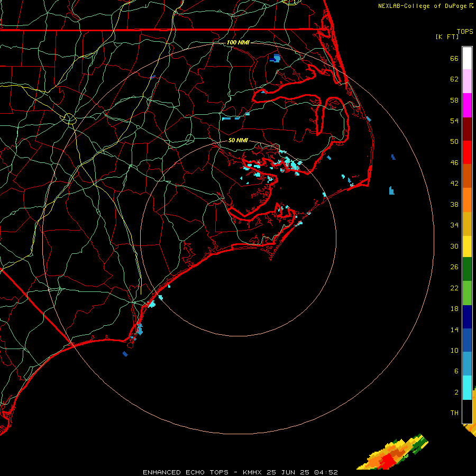This screenshot has height=476, width=476.
Task: Select the magenta legend color band
Action: click(467, 105)
